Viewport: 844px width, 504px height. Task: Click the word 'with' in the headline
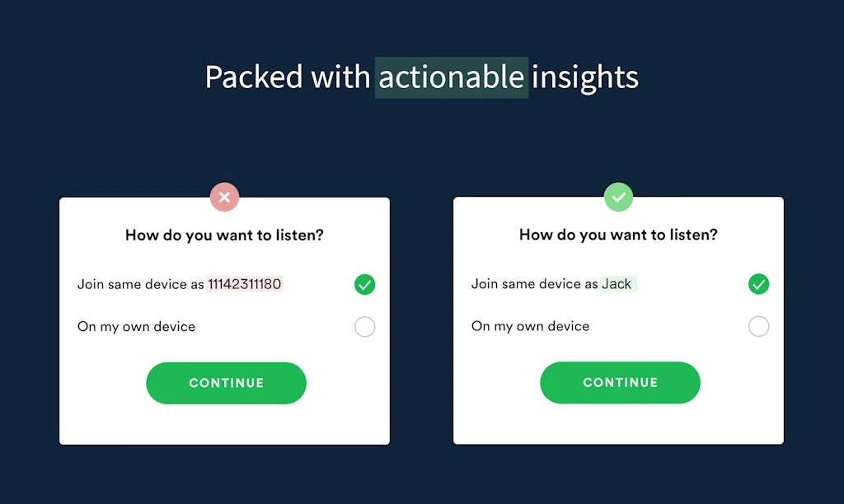(340, 77)
